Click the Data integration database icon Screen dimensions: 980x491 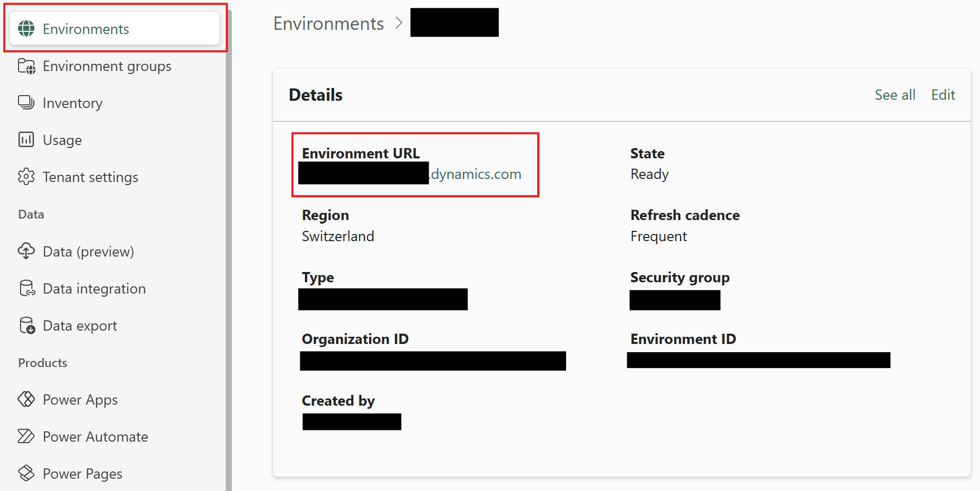(x=27, y=288)
